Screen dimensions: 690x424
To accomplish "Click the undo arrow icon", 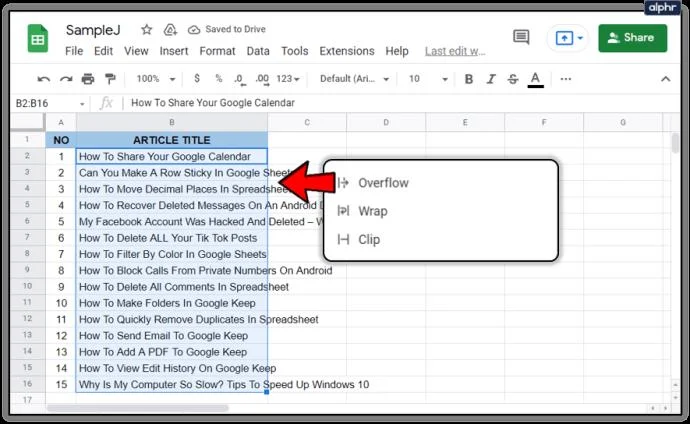I will tap(44, 78).
